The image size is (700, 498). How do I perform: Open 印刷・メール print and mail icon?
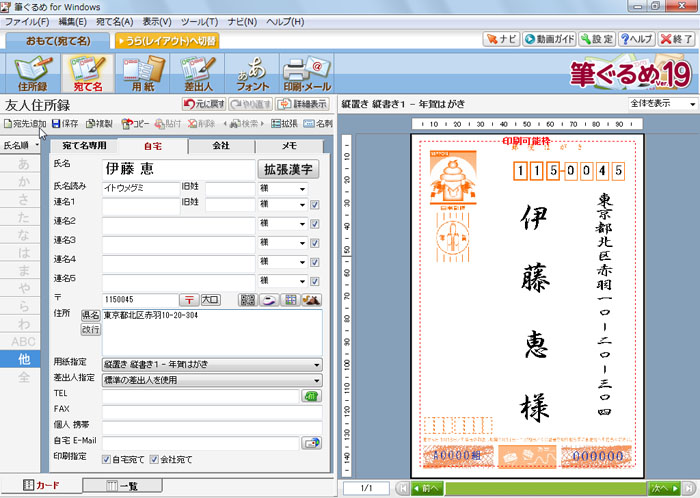pyautogui.click(x=307, y=76)
